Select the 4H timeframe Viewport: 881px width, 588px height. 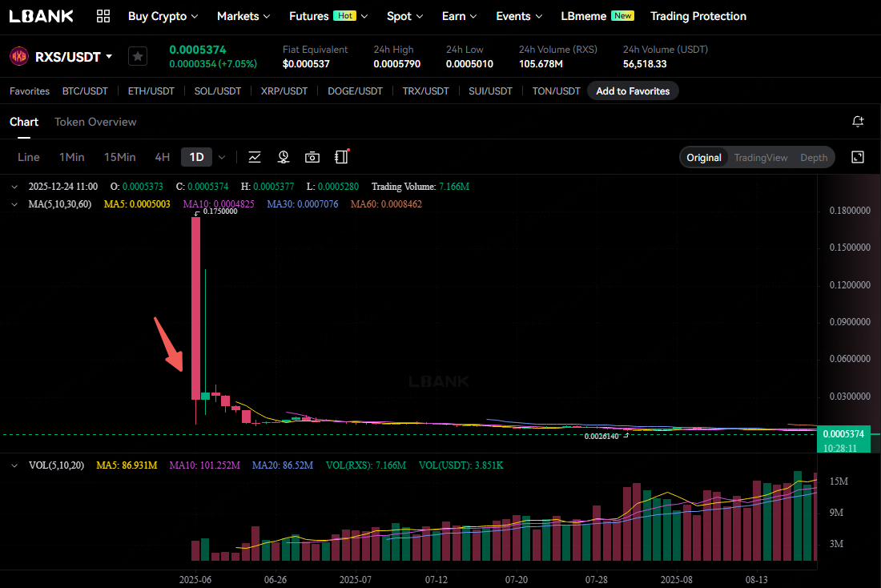click(x=163, y=157)
